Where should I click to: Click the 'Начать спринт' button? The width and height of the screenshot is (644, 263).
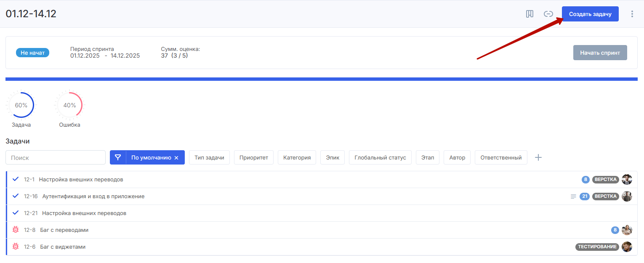coord(600,53)
